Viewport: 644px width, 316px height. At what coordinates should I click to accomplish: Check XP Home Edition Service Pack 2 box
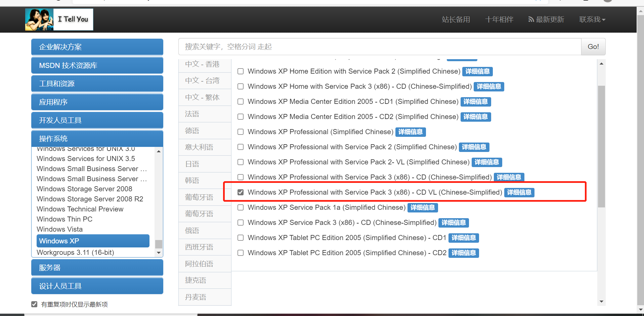click(241, 71)
